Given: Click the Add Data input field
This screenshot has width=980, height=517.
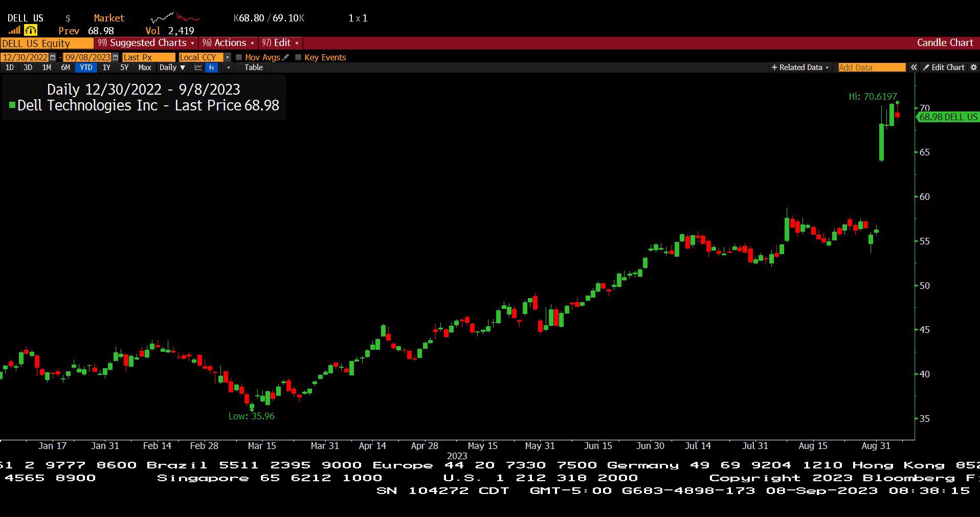Looking at the screenshot, I should pos(872,68).
